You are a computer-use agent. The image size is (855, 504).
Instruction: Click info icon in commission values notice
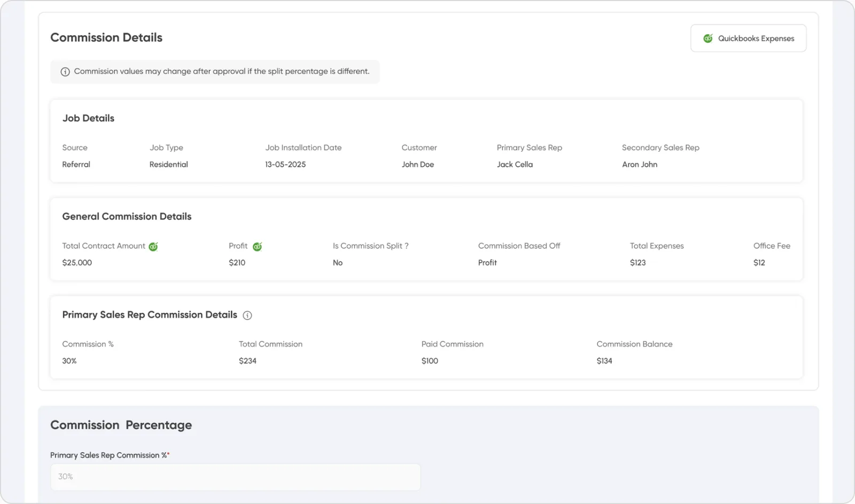click(65, 72)
